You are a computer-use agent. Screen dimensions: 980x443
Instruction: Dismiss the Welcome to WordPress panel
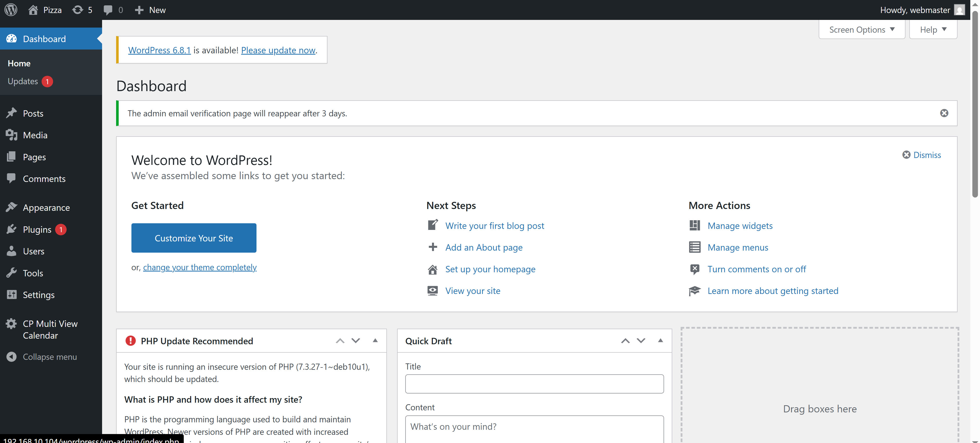[x=921, y=155]
